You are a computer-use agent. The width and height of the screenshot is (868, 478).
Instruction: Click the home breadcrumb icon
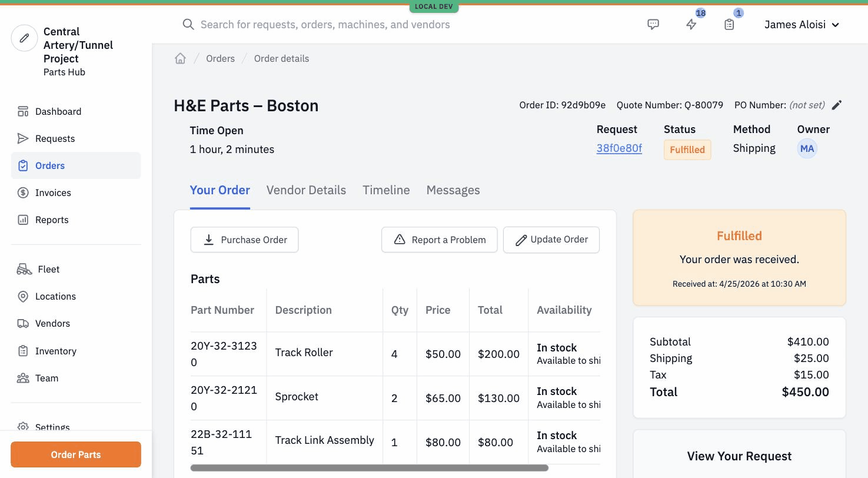point(180,58)
